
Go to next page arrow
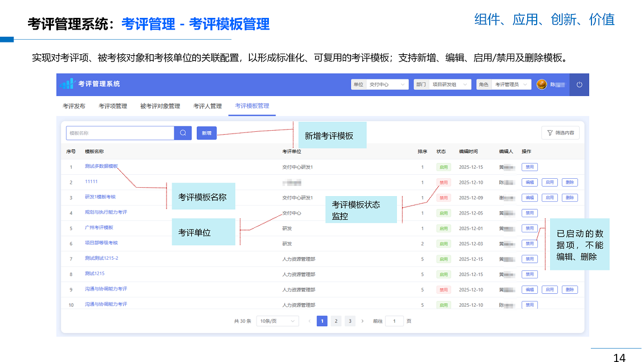pos(362,321)
